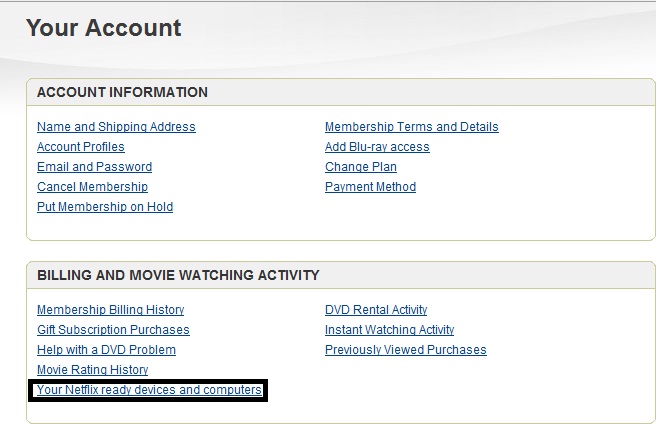Open Payment Method settings

coord(371,187)
